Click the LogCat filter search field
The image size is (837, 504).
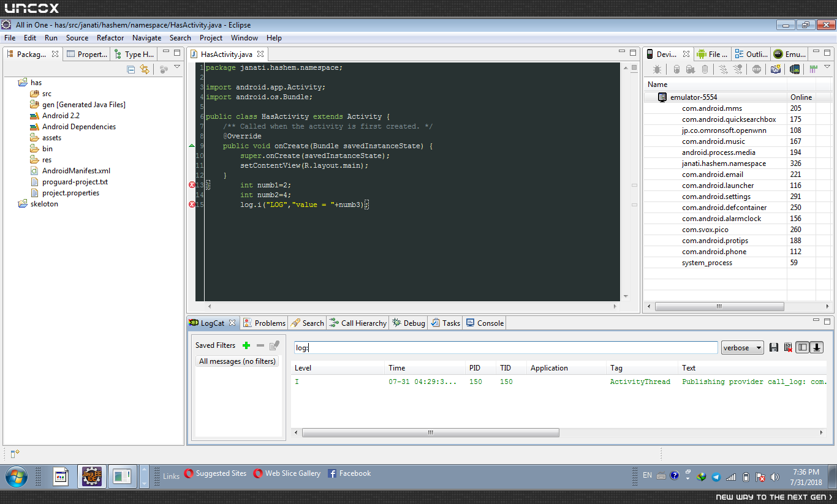pyautogui.click(x=506, y=348)
